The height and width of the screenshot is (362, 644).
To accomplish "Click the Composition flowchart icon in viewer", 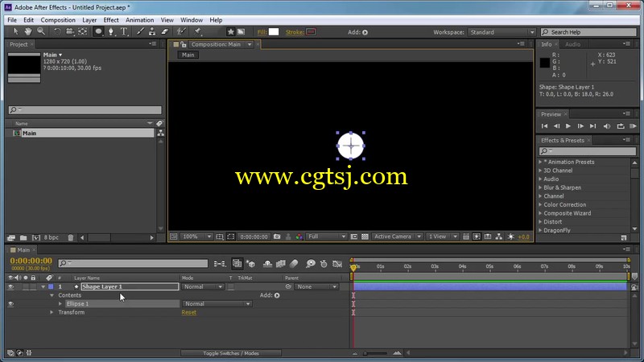I will pos(498,237).
